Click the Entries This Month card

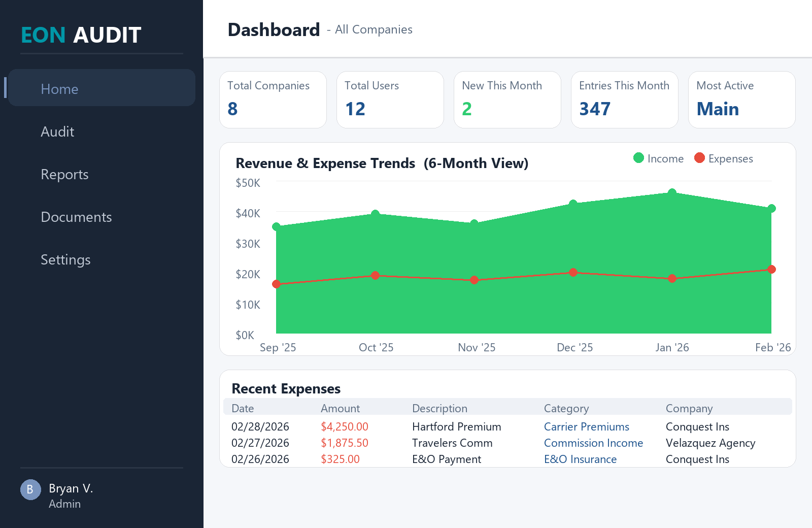tap(624, 100)
